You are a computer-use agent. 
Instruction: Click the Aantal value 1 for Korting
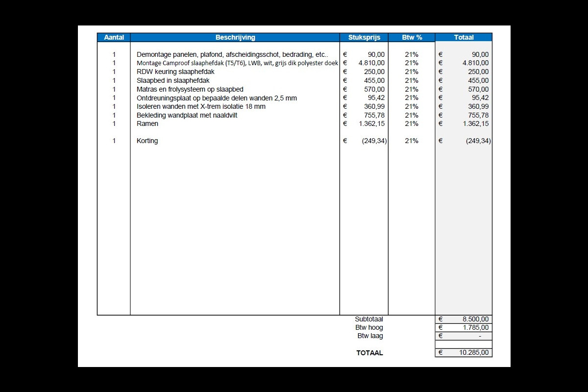click(x=114, y=141)
